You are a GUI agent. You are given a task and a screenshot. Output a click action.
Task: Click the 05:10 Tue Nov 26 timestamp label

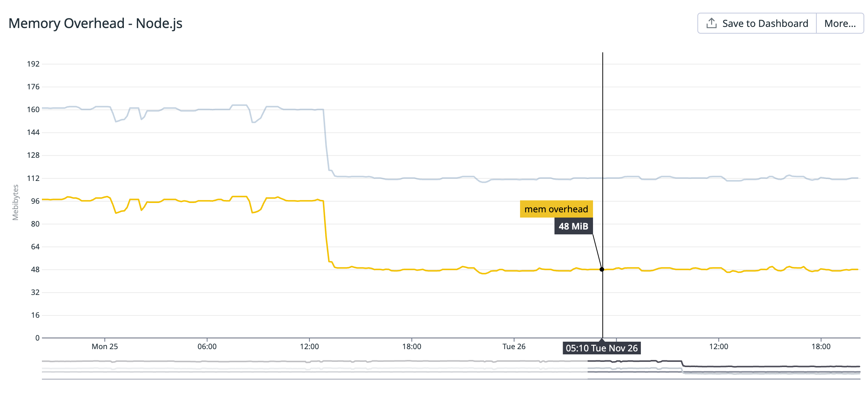[x=602, y=348]
